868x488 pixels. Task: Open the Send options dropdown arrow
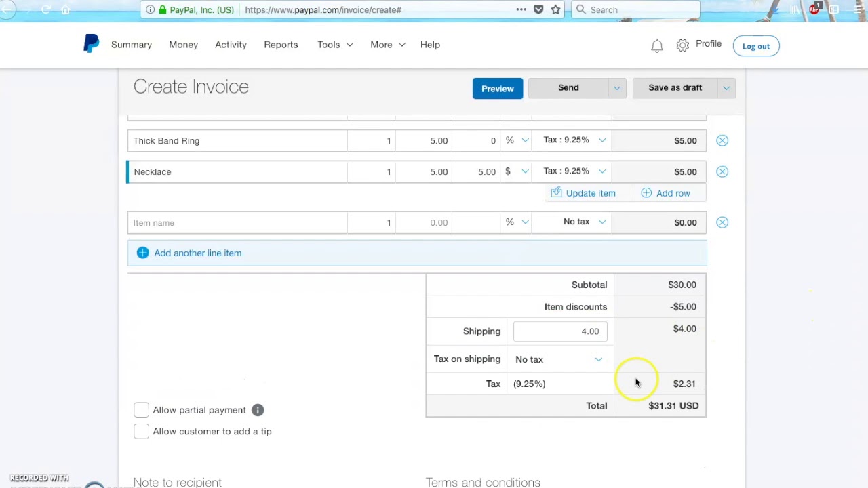click(x=617, y=87)
